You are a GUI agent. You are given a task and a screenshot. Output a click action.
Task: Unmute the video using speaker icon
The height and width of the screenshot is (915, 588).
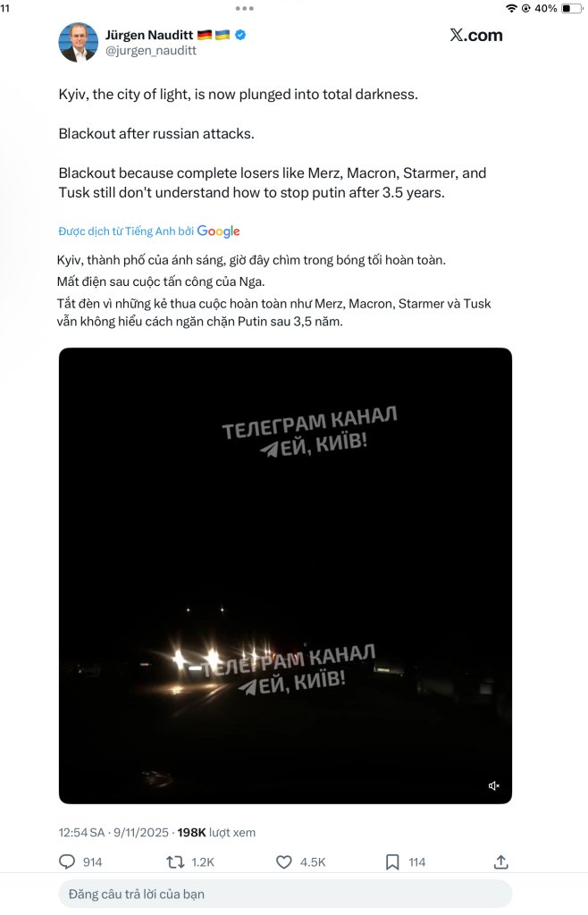[x=493, y=785]
